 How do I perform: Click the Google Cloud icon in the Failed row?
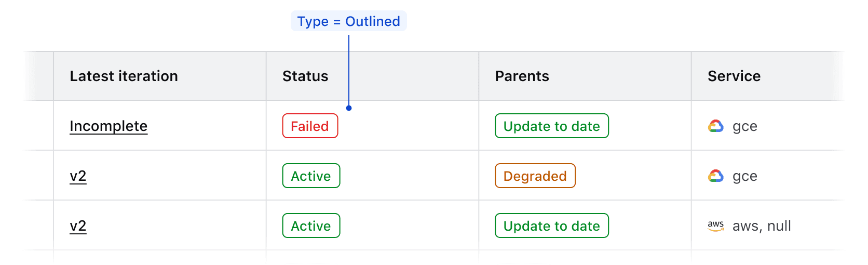[715, 126]
